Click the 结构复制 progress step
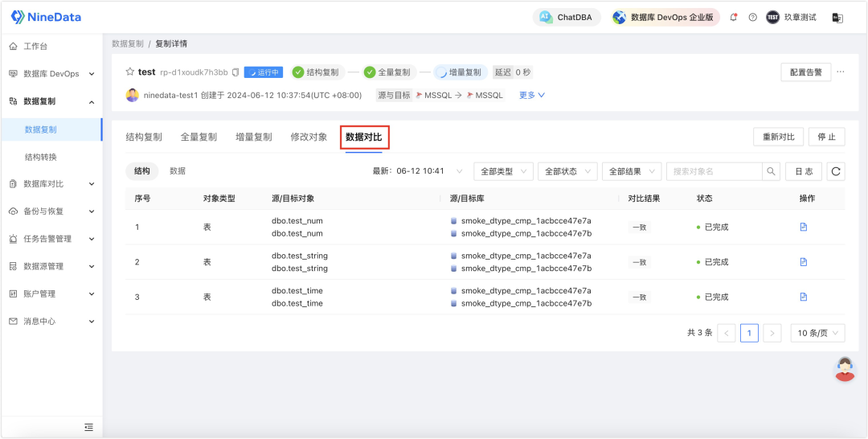 317,72
